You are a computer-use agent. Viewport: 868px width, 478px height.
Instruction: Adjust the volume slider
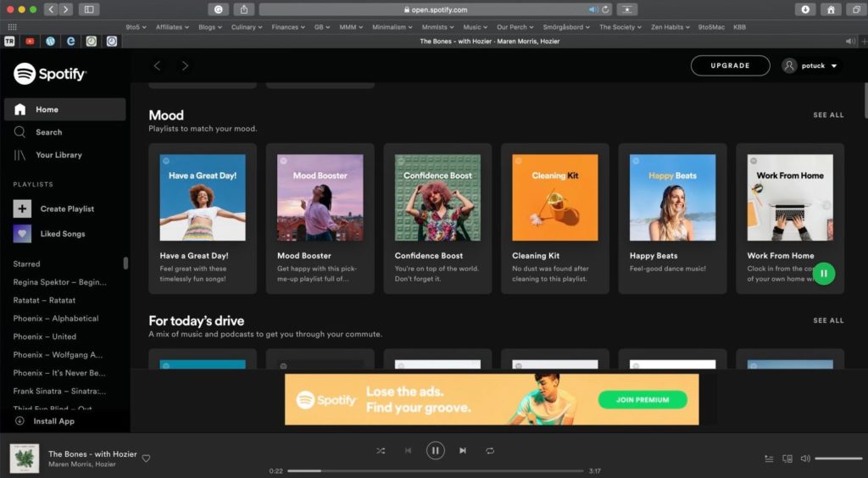click(x=837, y=459)
